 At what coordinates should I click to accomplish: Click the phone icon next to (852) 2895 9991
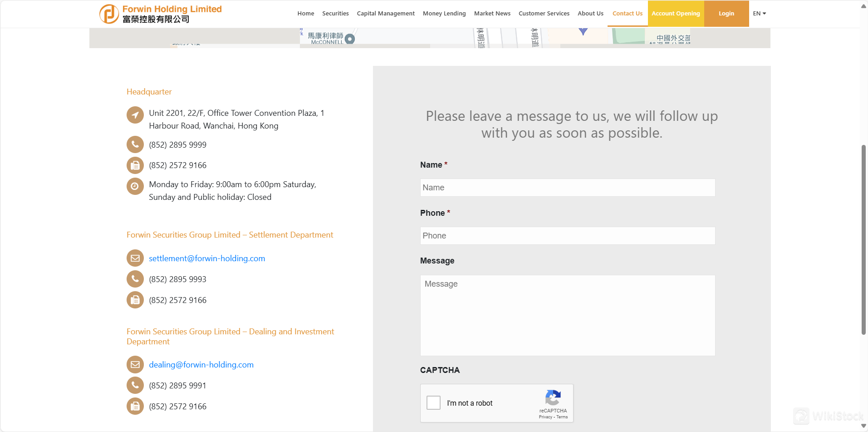tap(135, 385)
